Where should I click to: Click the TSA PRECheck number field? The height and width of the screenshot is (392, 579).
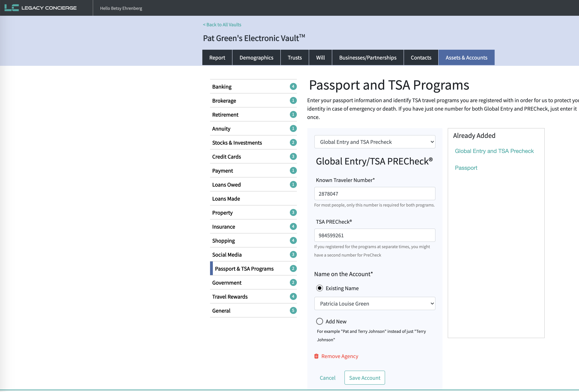point(374,235)
